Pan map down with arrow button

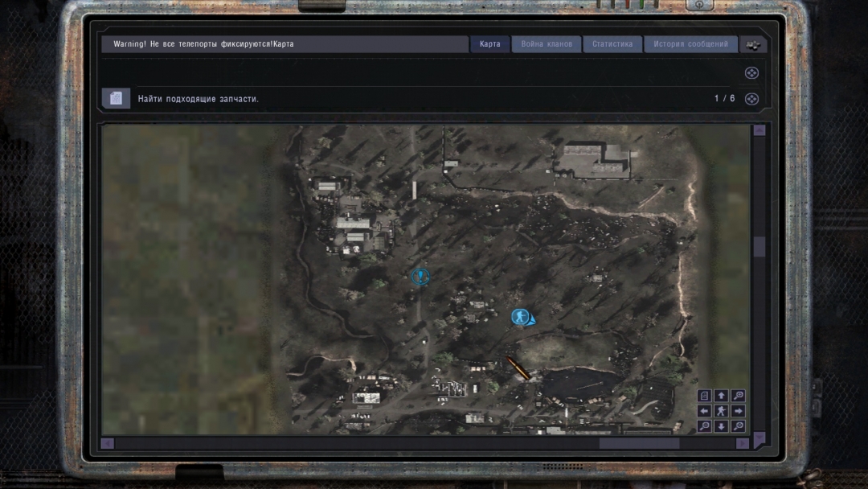[721, 426]
